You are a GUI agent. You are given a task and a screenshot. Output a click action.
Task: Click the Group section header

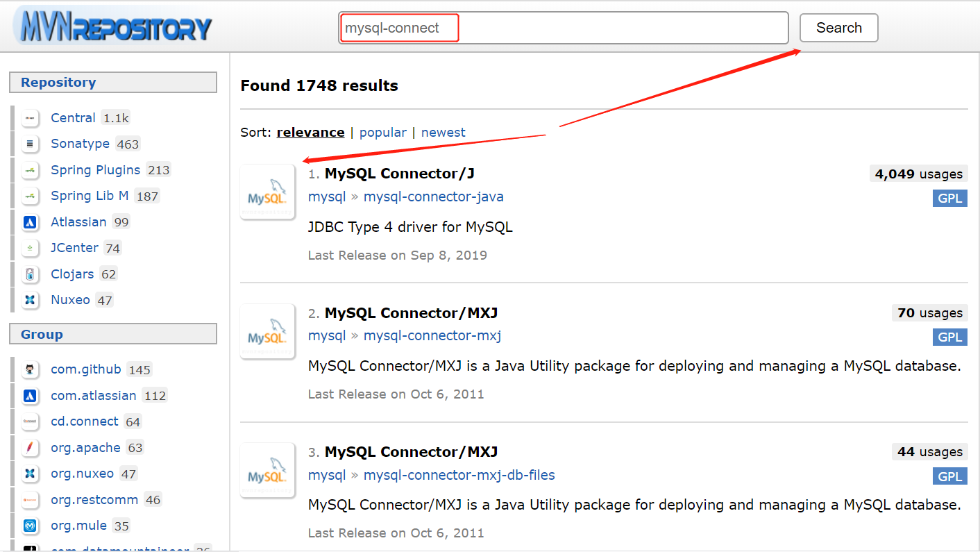[113, 335]
